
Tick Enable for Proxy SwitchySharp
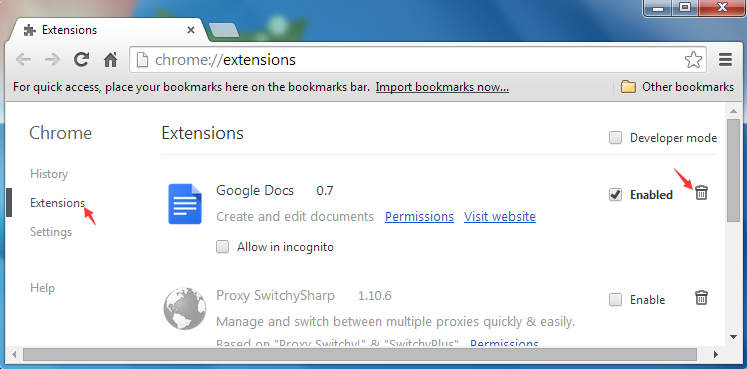616,299
